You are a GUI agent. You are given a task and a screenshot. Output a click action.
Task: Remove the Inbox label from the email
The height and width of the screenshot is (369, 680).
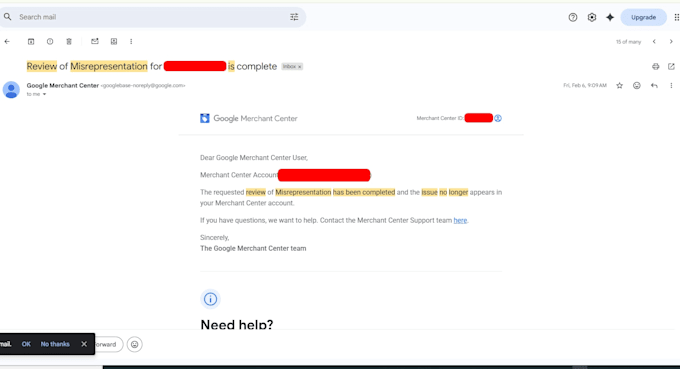[x=299, y=67]
